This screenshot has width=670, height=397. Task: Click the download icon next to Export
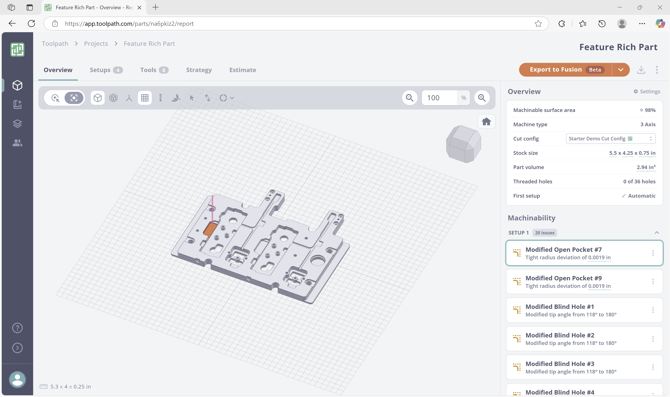(641, 70)
